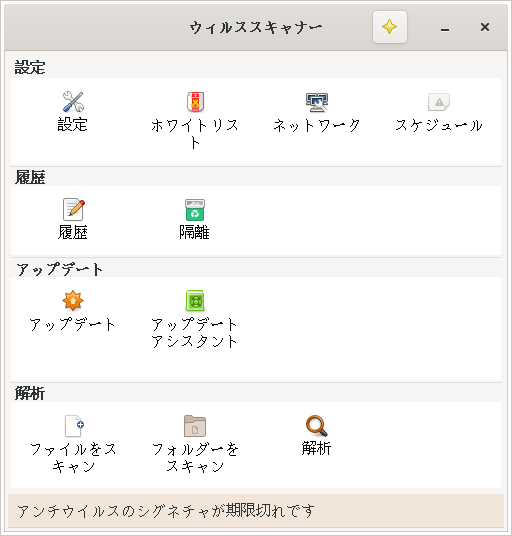Viewport: 512px width, 536px height.
Task: Click the ウィルススキャナー window title
Action: tap(256, 27)
